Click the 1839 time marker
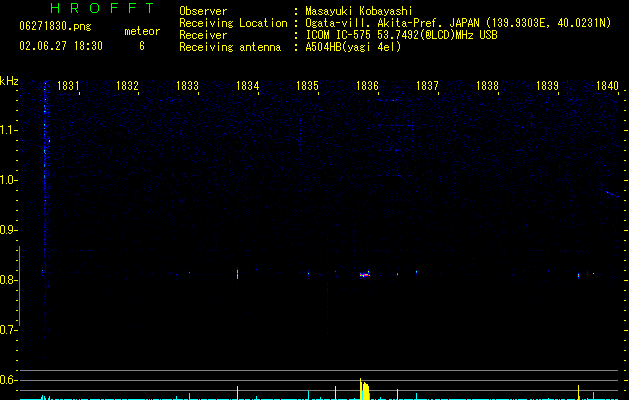The image size is (629, 400). (x=547, y=86)
